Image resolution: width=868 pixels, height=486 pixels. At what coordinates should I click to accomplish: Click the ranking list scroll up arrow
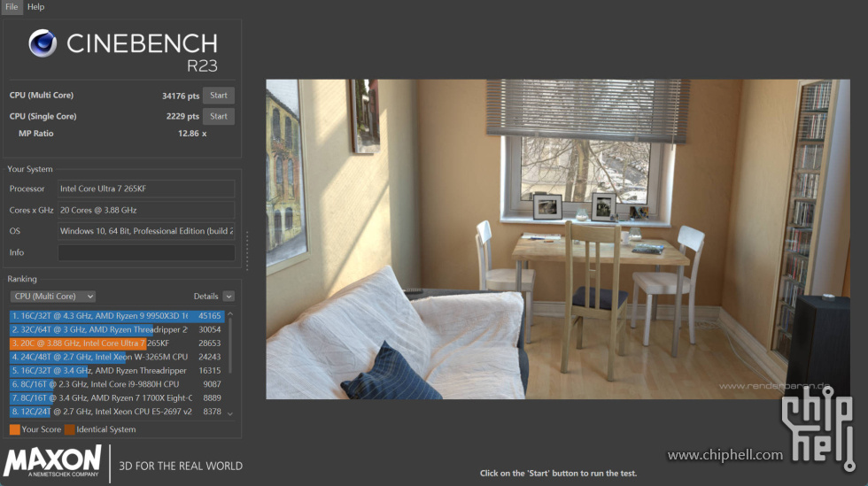tap(230, 314)
